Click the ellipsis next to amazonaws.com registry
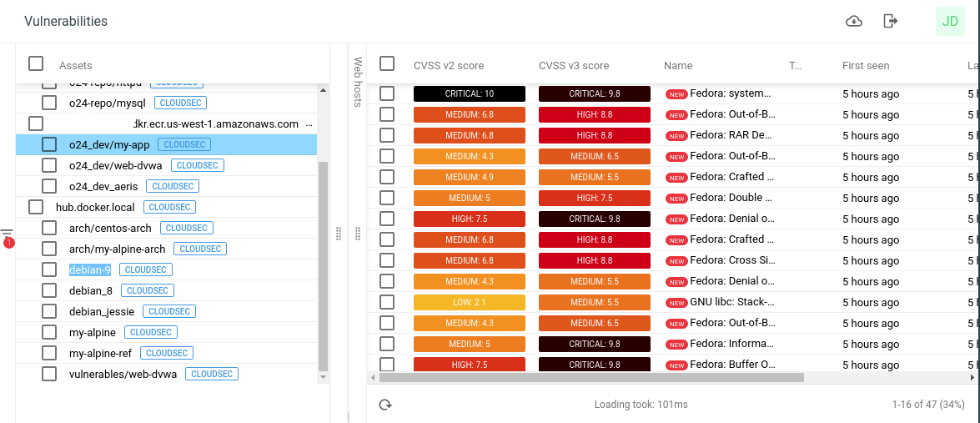Image resolution: width=980 pixels, height=423 pixels. coord(309,124)
